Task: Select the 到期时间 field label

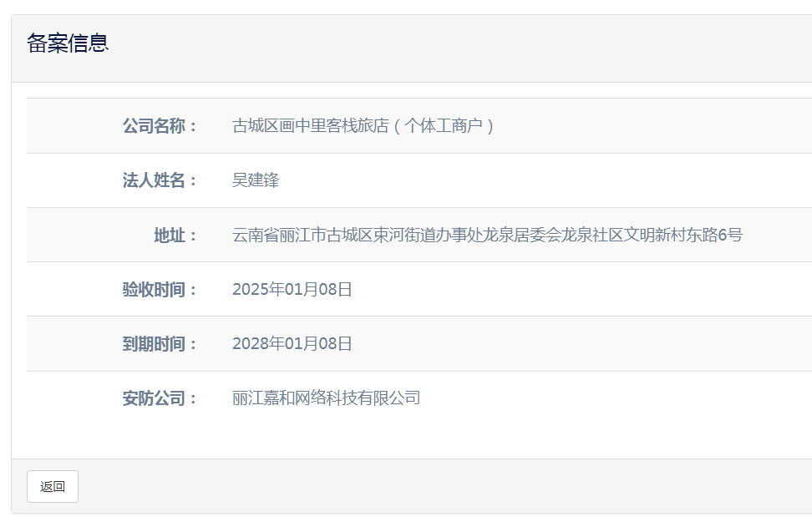Action: [159, 344]
